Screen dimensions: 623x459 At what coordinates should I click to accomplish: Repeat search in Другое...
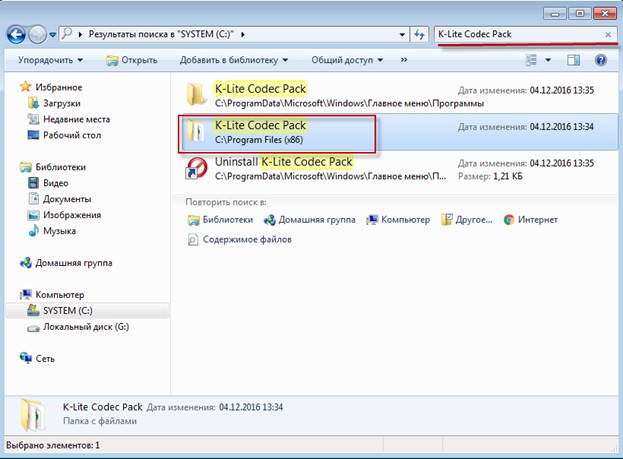tap(466, 220)
